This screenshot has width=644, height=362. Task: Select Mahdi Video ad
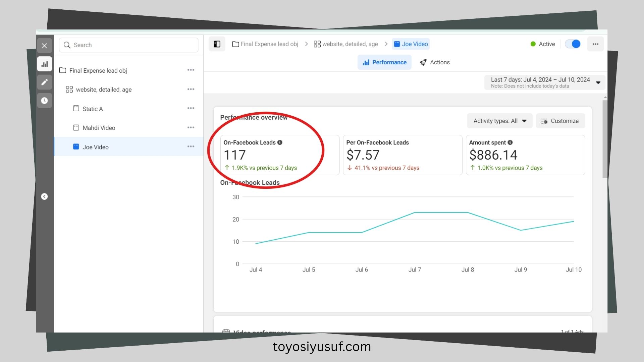click(128, 128)
